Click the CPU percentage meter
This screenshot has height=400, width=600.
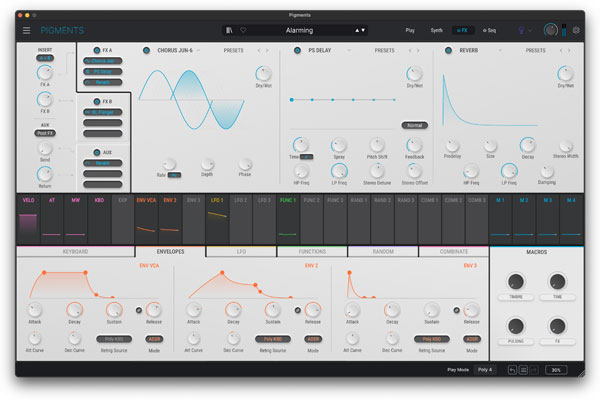point(556,370)
